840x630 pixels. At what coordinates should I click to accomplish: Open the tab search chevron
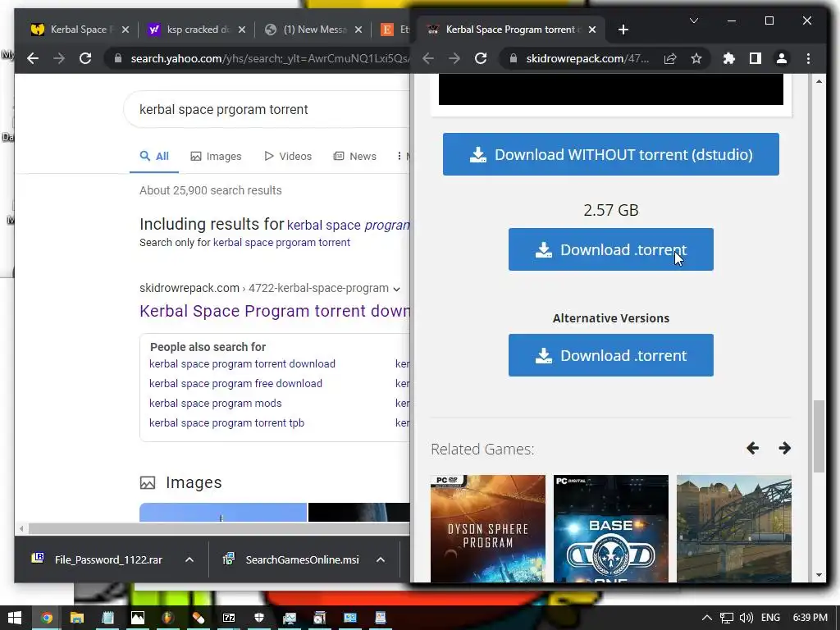pos(694,21)
